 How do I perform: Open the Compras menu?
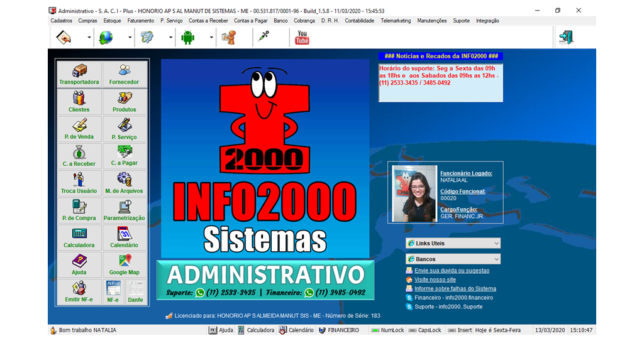tap(87, 21)
